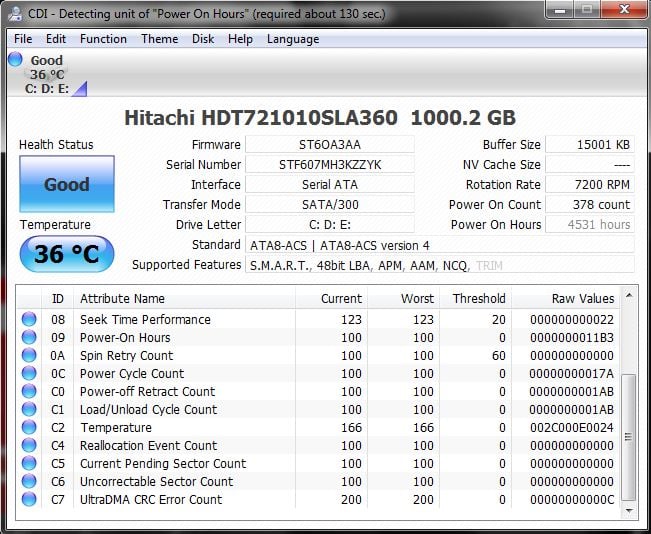
Task: Select the Current Pending Sector Count name
Action: pos(163,463)
